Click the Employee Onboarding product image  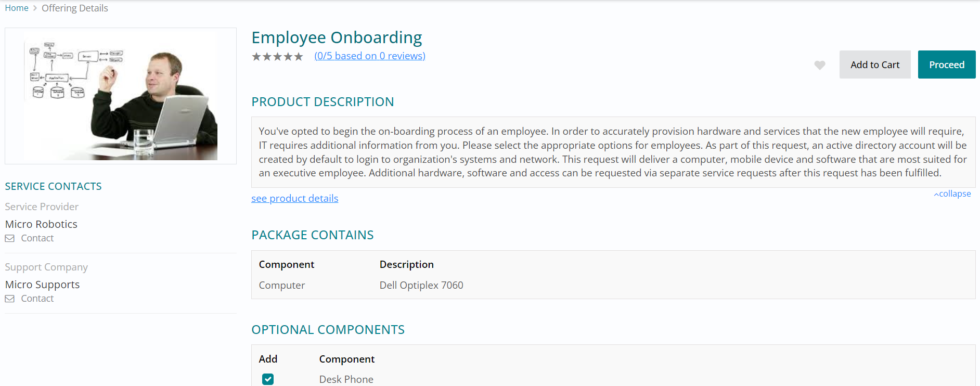coord(121,96)
